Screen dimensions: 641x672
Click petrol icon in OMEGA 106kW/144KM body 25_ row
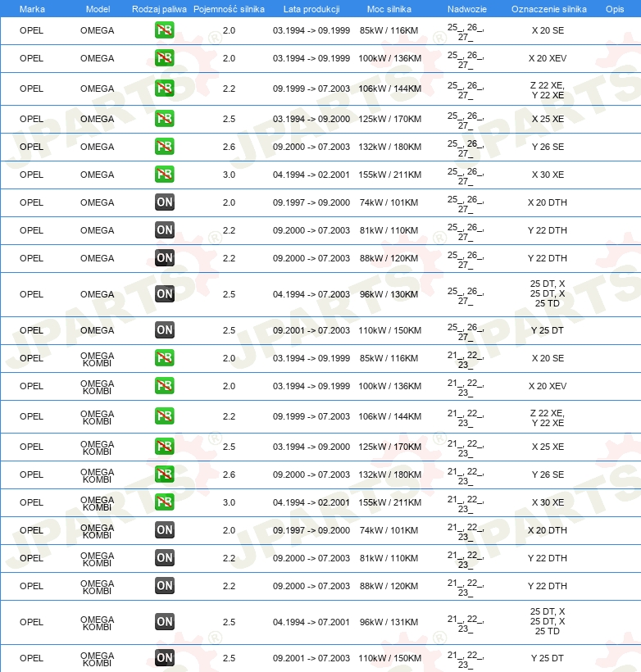(165, 89)
